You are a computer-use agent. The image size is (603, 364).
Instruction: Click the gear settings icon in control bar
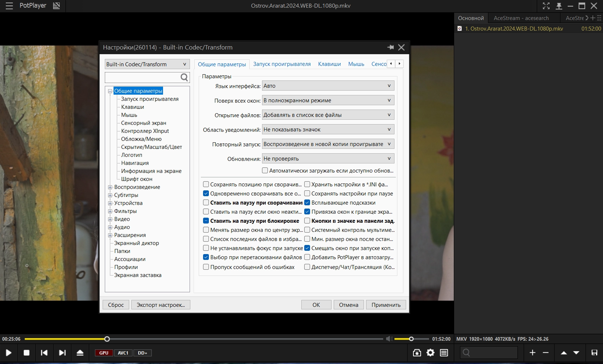click(x=431, y=353)
